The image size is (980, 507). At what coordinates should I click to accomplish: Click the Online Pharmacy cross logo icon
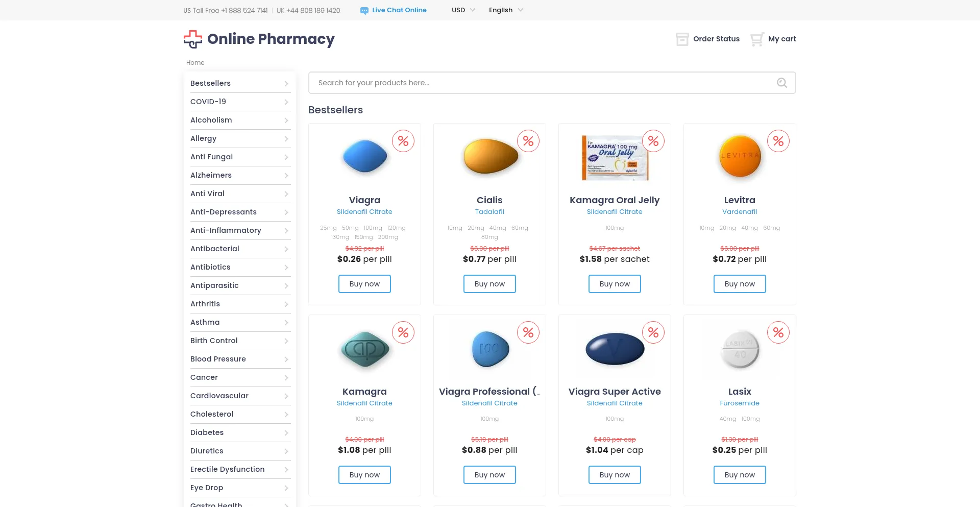pyautogui.click(x=193, y=39)
